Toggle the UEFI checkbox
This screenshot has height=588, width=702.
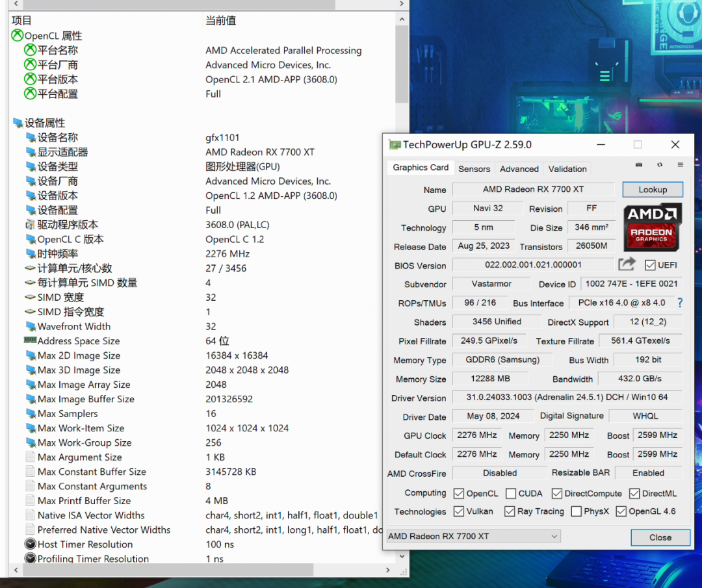coord(650,265)
